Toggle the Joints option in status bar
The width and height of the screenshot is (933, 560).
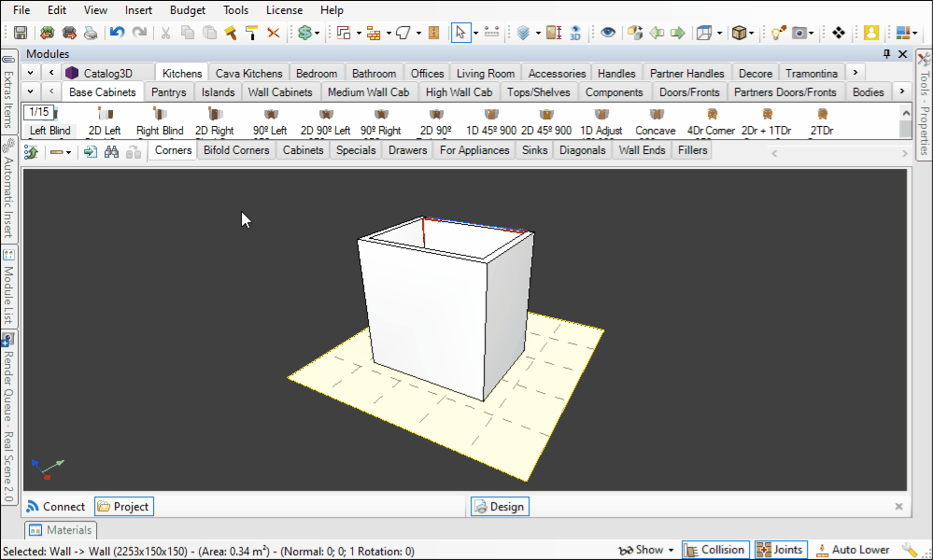coord(780,550)
